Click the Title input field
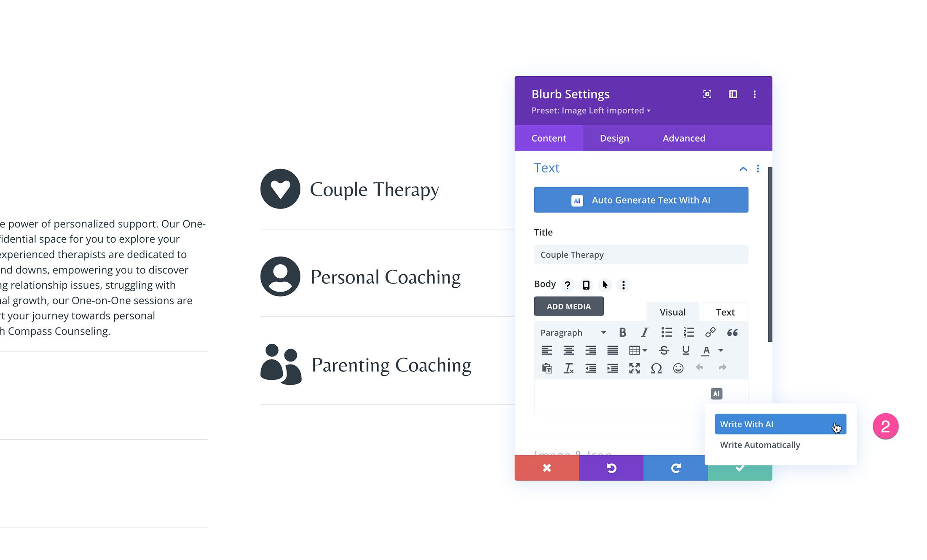This screenshot has width=927, height=560. [640, 254]
